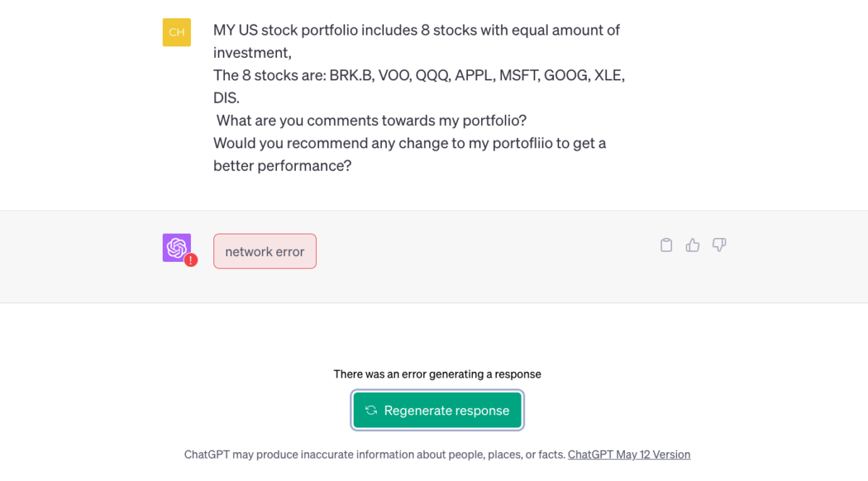This screenshot has height=481, width=868.
Task: Click the assistant's response row
Action: 434,256
